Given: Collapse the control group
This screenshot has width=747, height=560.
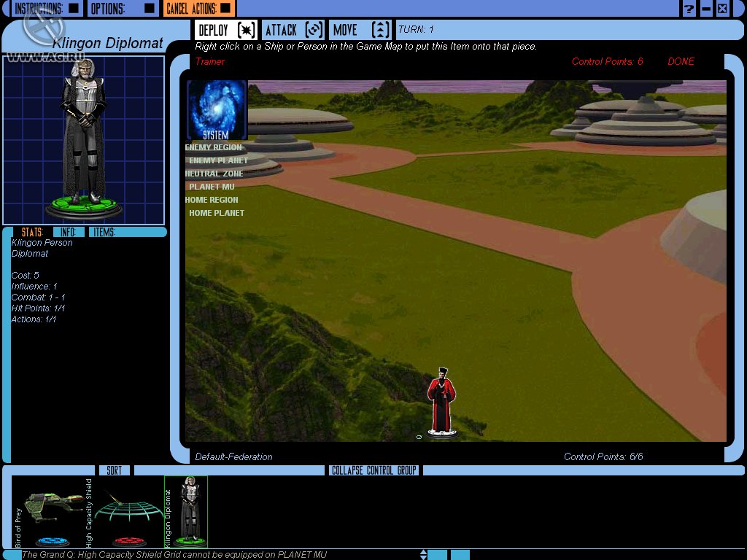Looking at the screenshot, I should click(373, 470).
